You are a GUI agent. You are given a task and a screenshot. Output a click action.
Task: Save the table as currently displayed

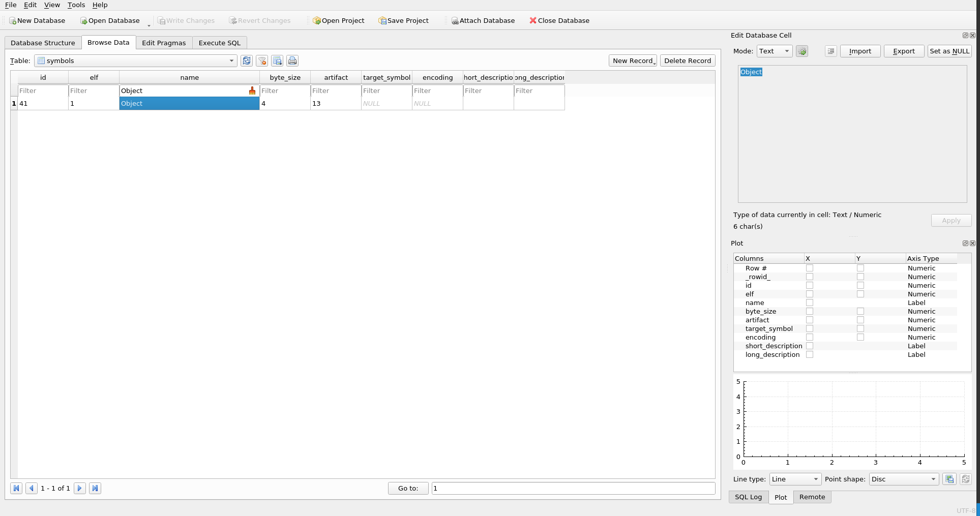click(x=277, y=61)
